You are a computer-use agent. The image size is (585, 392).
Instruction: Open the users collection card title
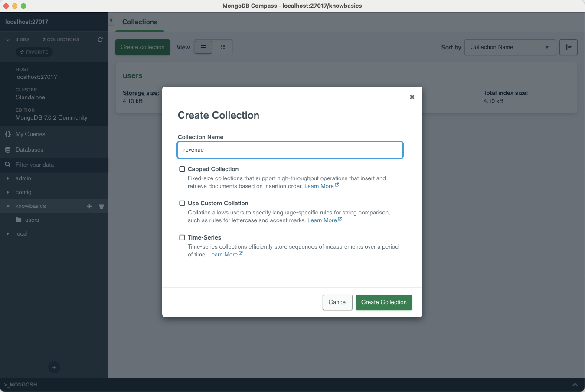point(133,76)
